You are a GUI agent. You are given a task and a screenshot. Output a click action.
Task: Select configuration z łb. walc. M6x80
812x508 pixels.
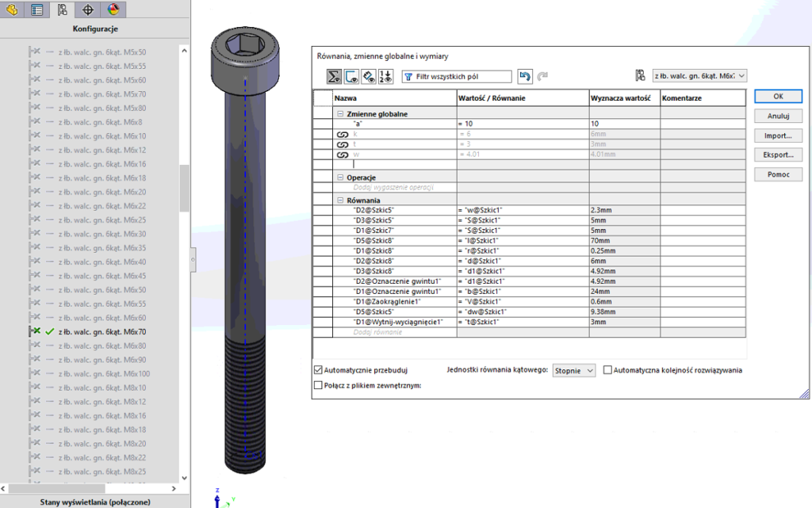coord(102,346)
